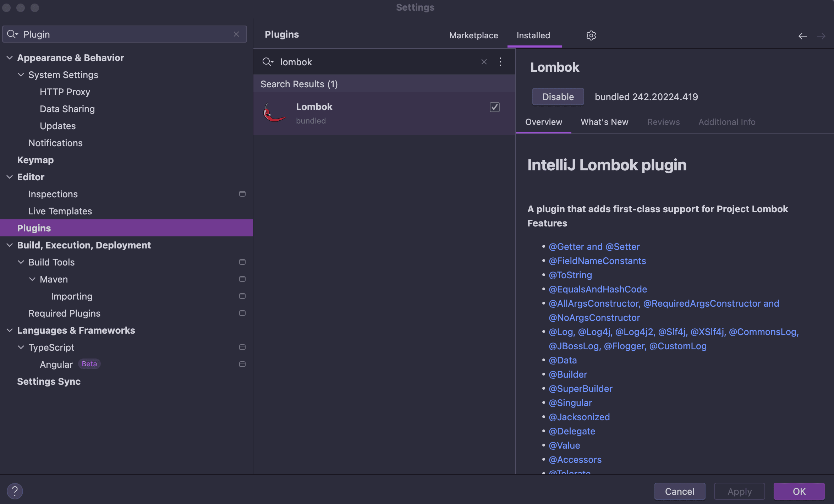
Task: Open the plugins gear options menu
Action: [591, 35]
